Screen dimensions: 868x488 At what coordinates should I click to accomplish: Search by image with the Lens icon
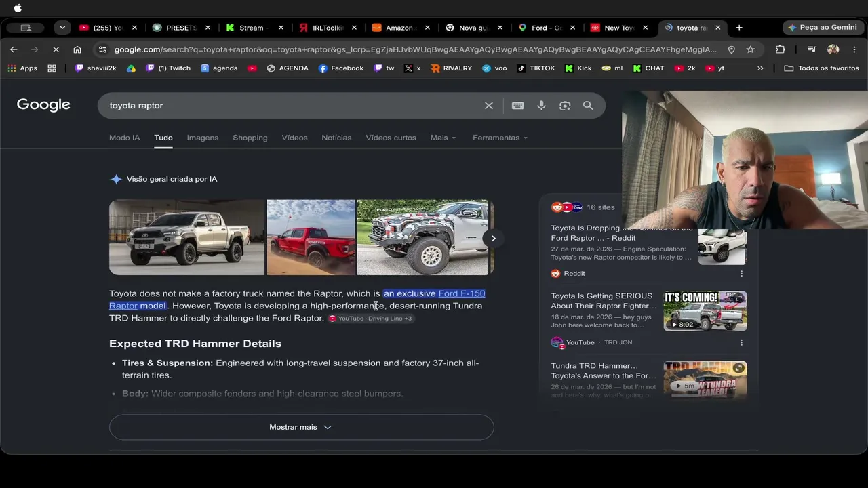pos(565,106)
